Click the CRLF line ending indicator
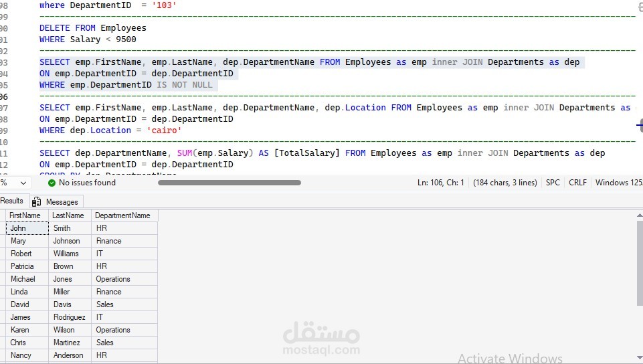The width and height of the screenshot is (643, 364). pos(577,183)
